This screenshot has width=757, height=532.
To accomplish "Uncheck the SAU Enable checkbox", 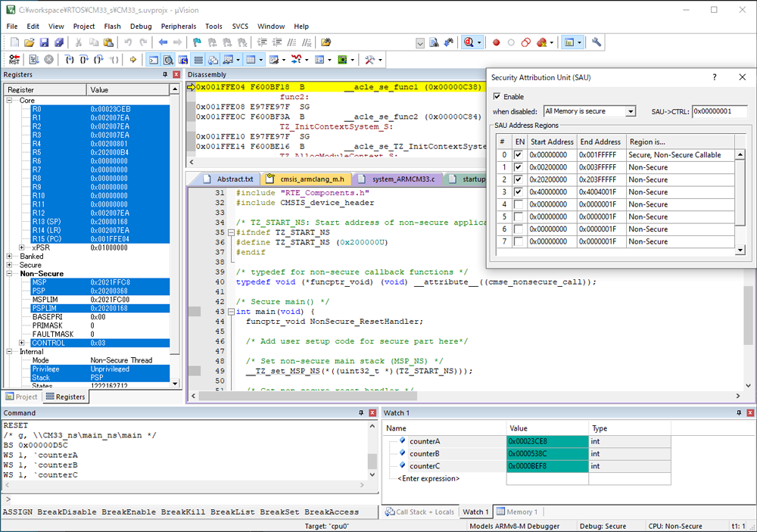I will click(497, 97).
